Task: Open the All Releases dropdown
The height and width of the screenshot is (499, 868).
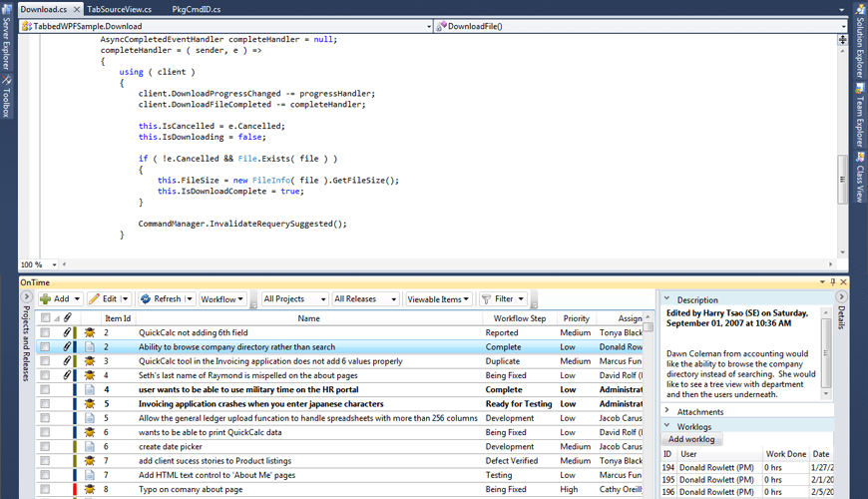Action: coord(365,298)
